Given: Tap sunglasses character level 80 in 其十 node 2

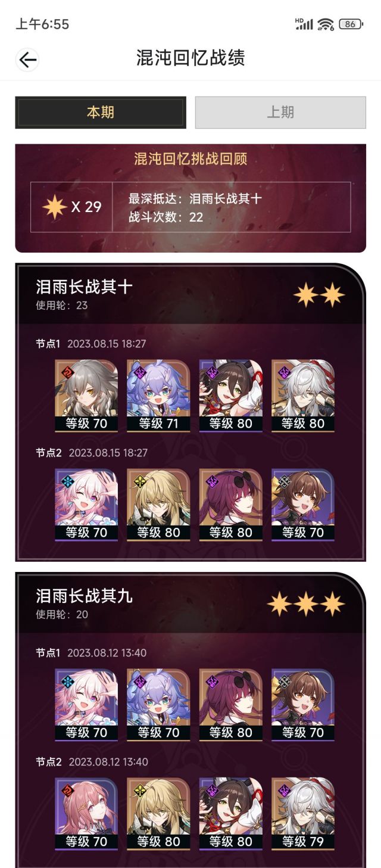Looking at the screenshot, I should (231, 505).
